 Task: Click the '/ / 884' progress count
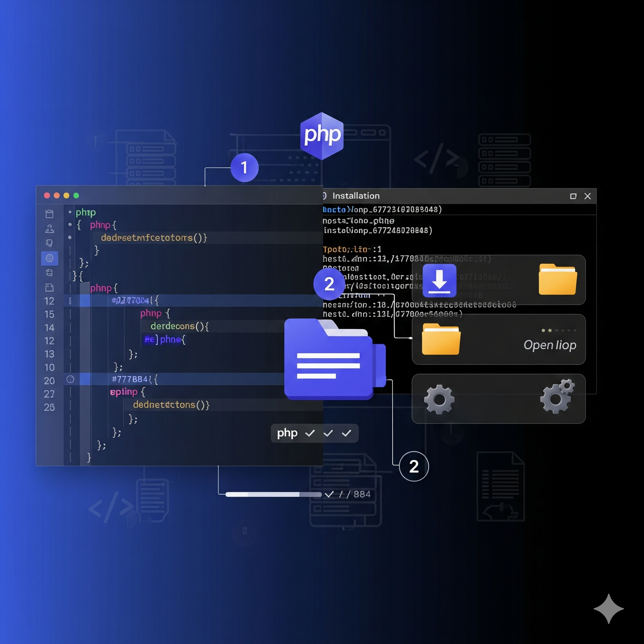355,494
